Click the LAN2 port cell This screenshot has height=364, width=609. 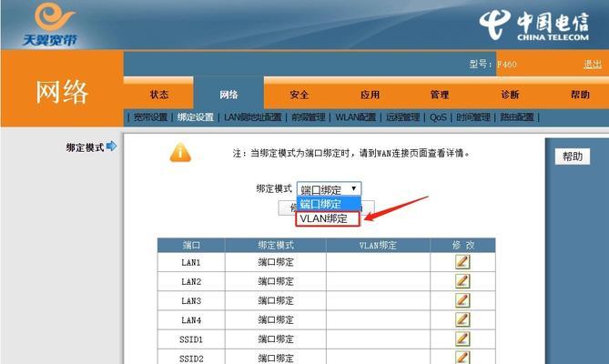pyautogui.click(x=191, y=281)
